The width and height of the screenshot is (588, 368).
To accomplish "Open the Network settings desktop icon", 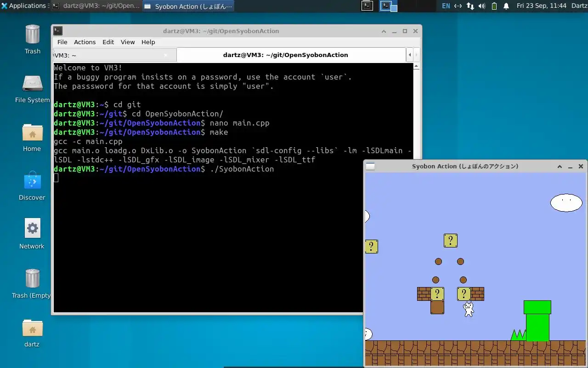I will coord(32,235).
